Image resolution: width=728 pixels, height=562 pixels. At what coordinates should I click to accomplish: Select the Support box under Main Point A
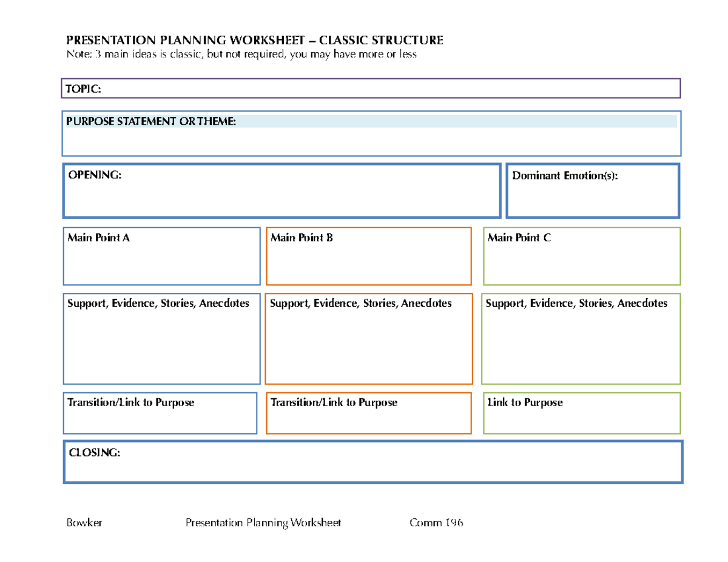click(161, 340)
